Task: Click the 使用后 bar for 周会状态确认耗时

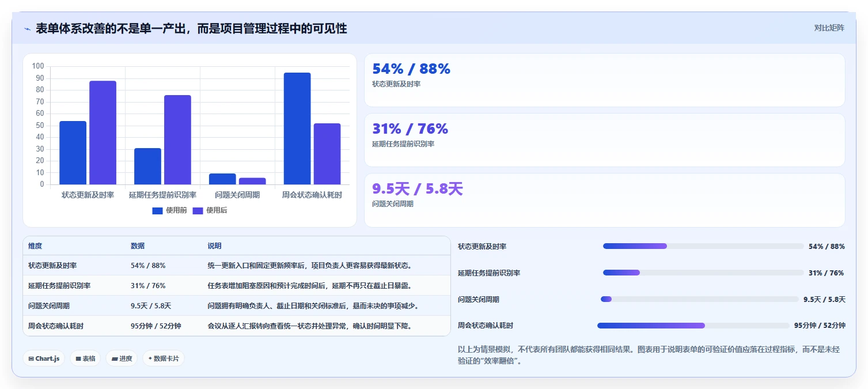Action: pyautogui.click(x=327, y=154)
